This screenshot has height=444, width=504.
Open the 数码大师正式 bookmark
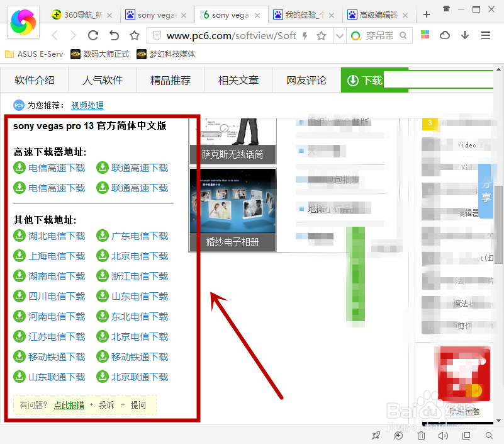(x=99, y=54)
